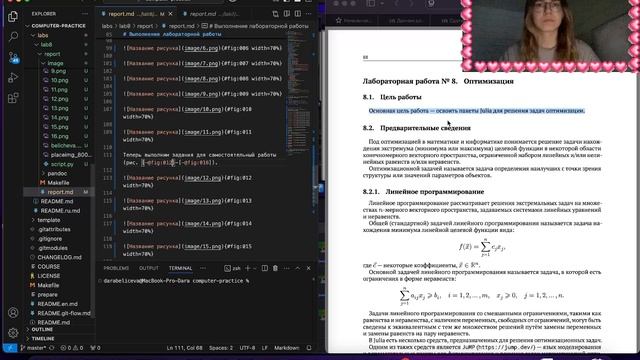Open script.py in the explorer

(62, 164)
